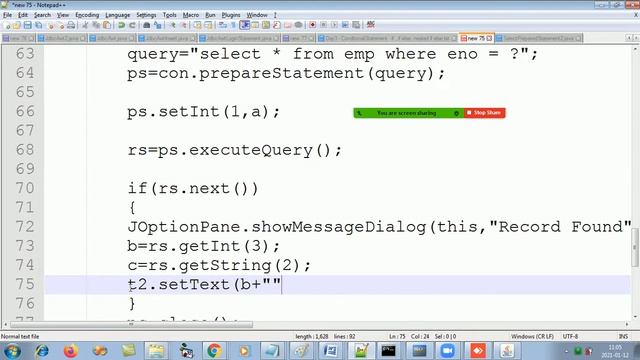Click line number 72 in the margin
The image size is (640, 360).
(x=25, y=227)
